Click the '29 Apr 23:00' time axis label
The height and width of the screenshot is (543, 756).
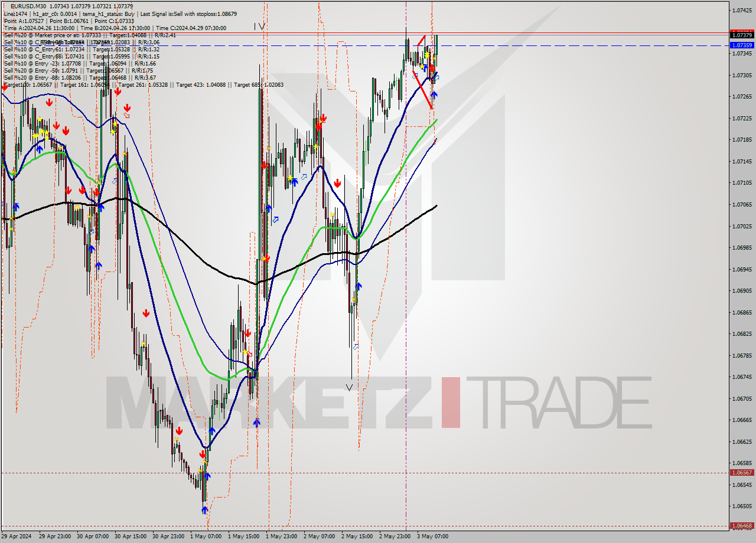[x=54, y=537]
